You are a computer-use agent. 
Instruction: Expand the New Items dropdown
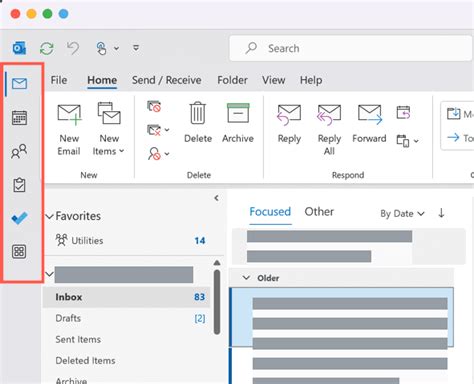(109, 129)
